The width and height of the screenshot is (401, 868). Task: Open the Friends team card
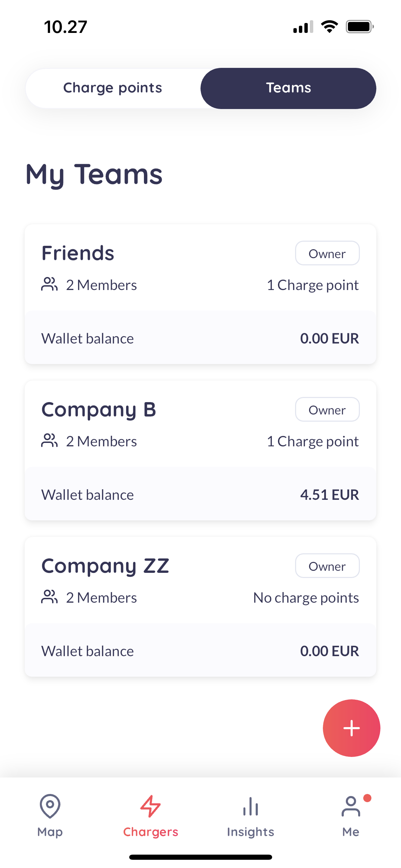coord(78,253)
